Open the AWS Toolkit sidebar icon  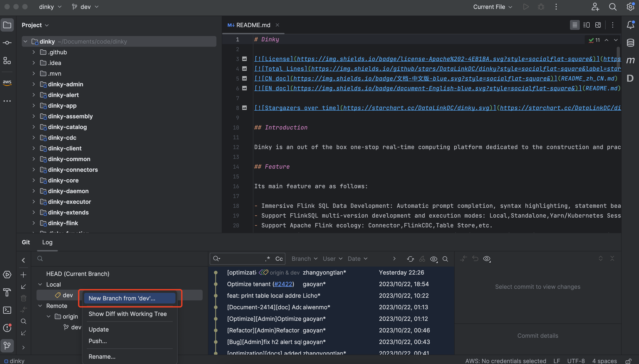[x=7, y=83]
